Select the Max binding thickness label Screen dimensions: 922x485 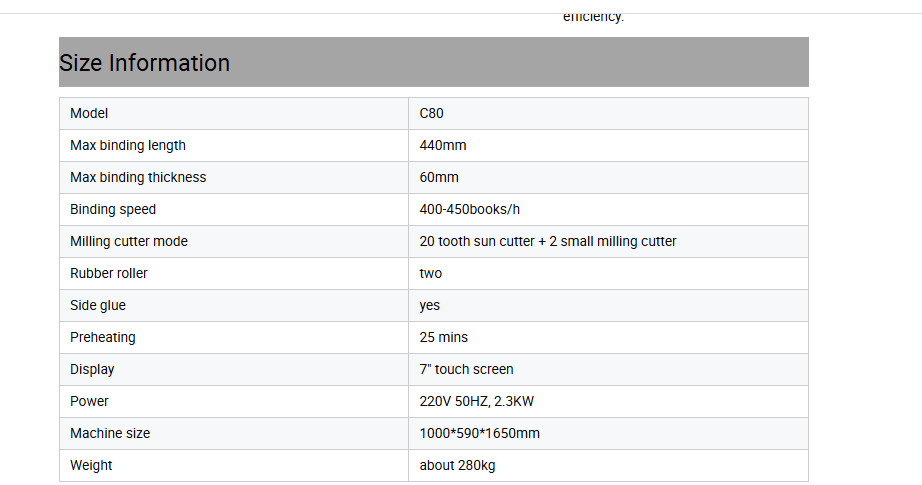point(138,178)
